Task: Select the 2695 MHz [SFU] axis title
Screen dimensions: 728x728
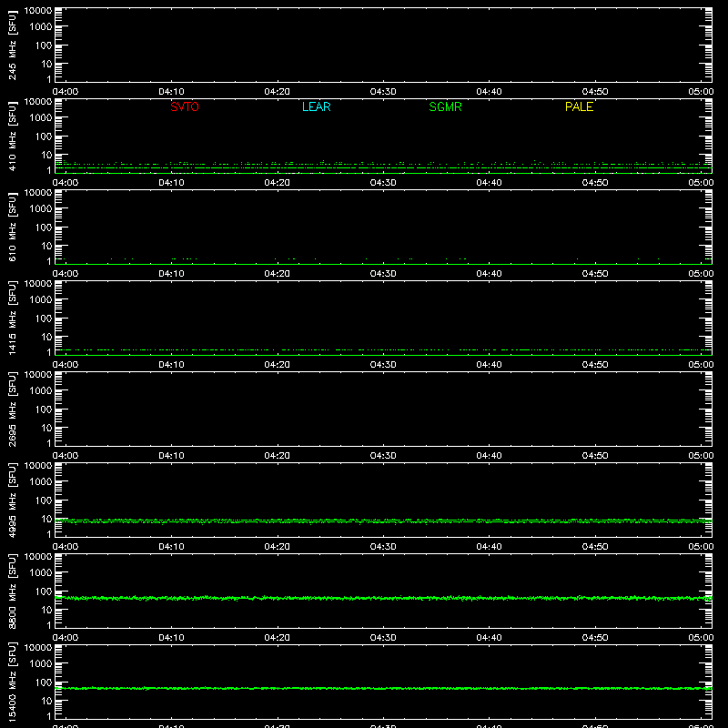Action: point(13,409)
